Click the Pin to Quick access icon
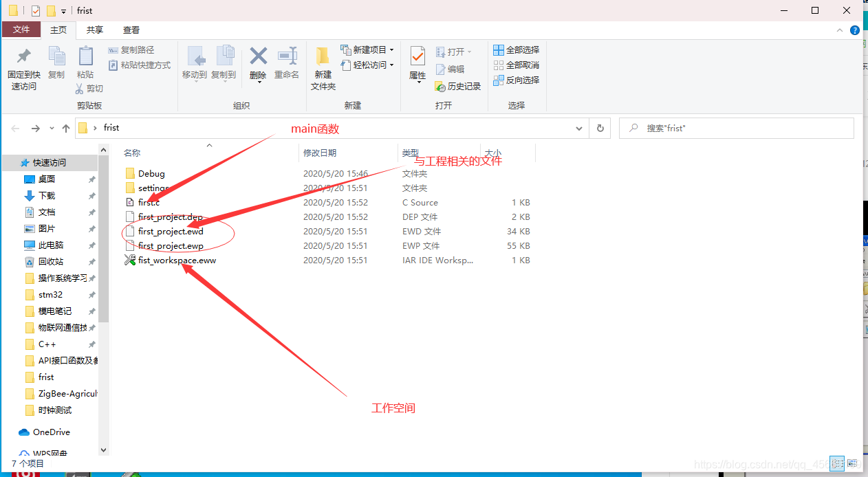Viewport: 868px width, 477px height. [23, 56]
